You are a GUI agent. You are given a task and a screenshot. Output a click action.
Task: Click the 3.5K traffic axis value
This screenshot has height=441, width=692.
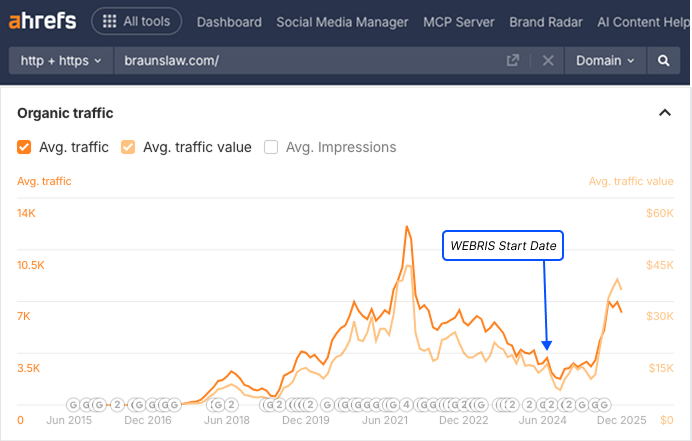pyautogui.click(x=28, y=368)
